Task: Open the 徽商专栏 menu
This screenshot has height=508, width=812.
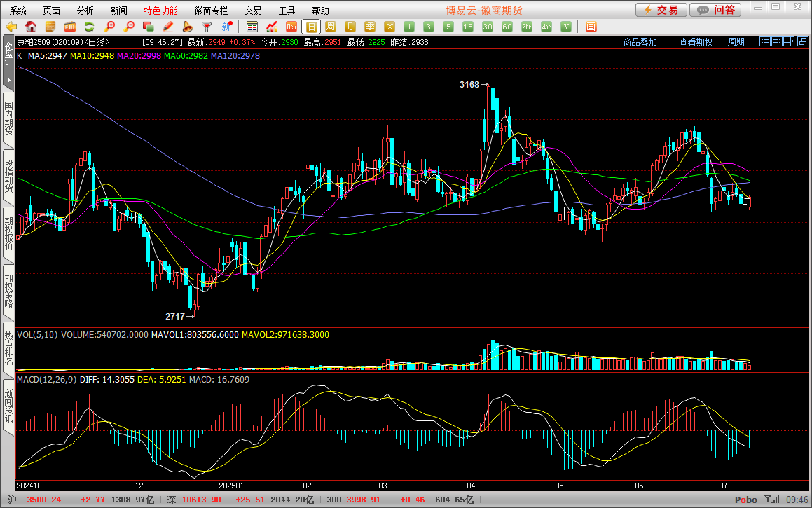Action: 211,11
